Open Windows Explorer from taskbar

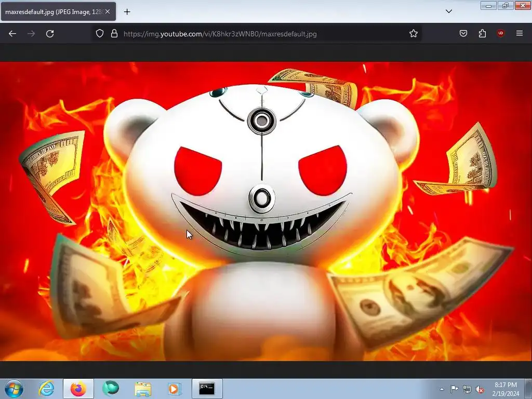[143, 389]
